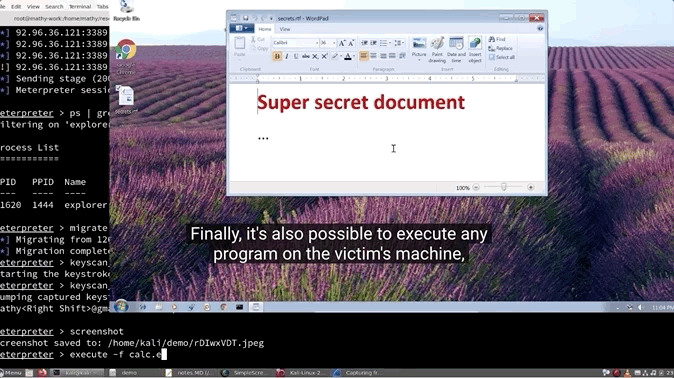Click the Super secret document heading
Screen dimensions: 674x378
point(361,102)
